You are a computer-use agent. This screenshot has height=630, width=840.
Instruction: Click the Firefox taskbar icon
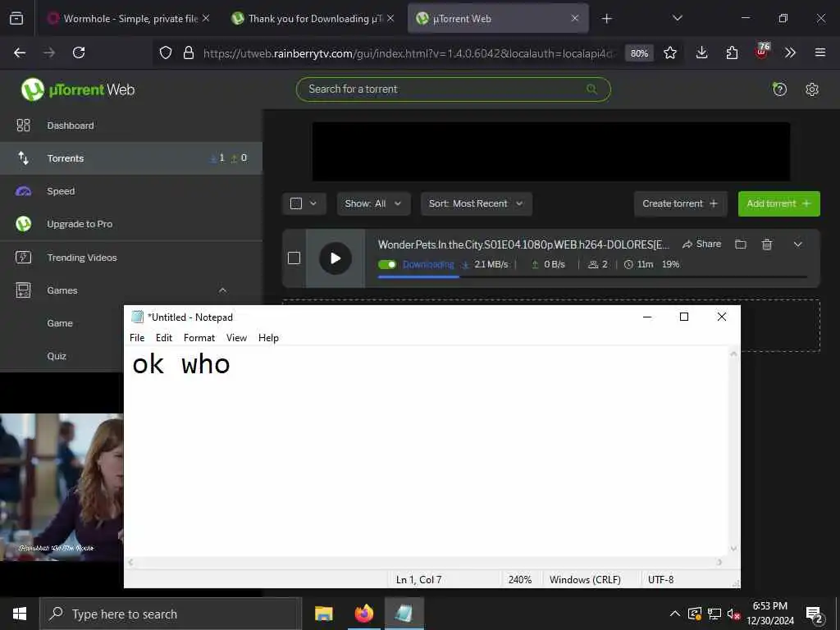point(363,614)
